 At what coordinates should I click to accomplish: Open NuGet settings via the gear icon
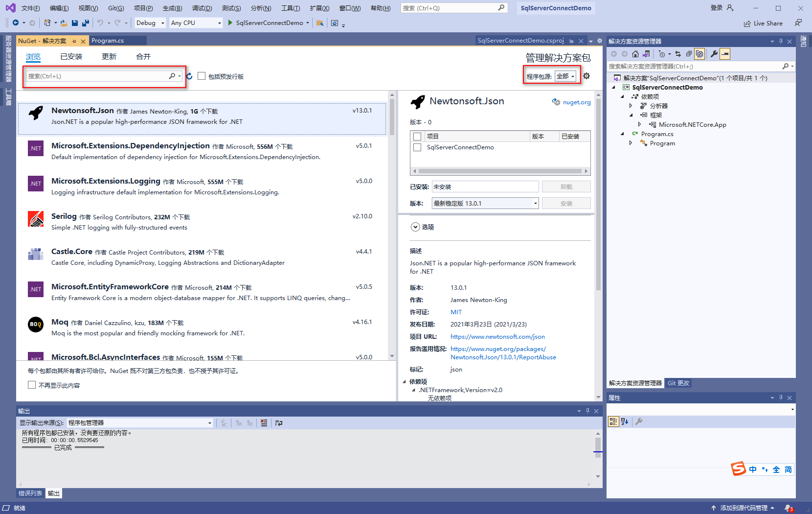point(586,76)
